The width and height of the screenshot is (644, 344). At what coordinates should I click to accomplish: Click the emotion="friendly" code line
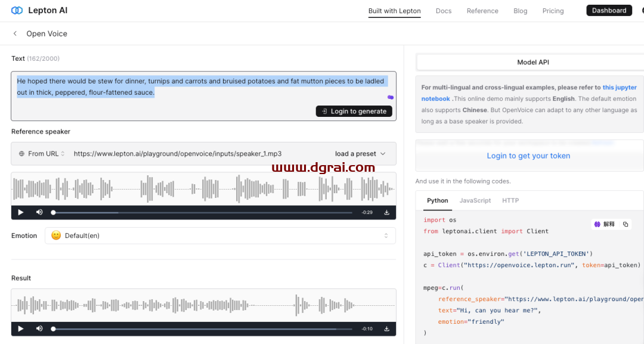coord(471,322)
